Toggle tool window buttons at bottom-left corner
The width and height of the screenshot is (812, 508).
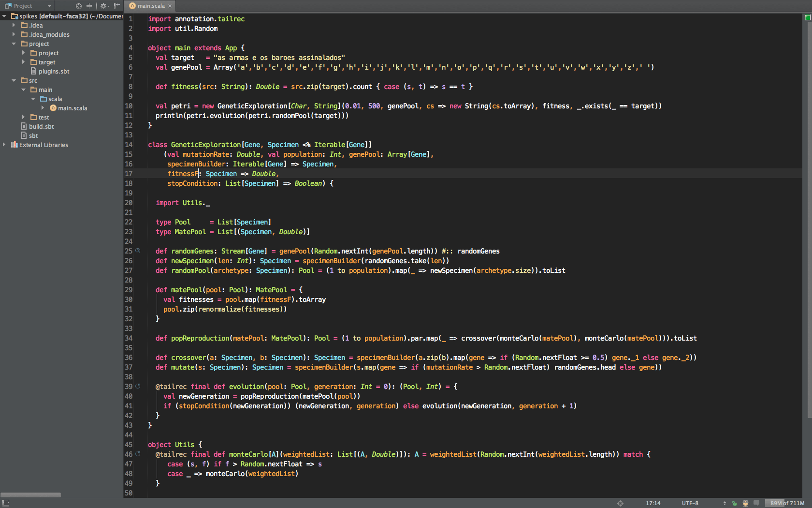click(x=6, y=503)
